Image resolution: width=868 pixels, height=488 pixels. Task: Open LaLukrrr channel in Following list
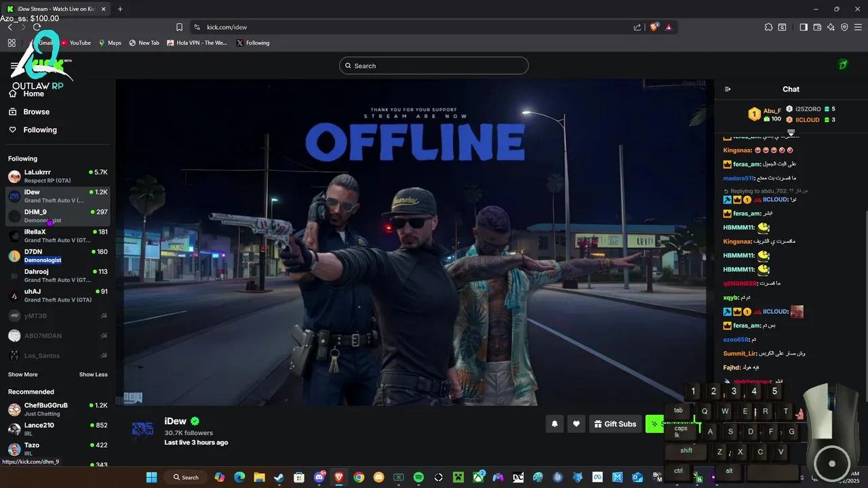[58, 176]
